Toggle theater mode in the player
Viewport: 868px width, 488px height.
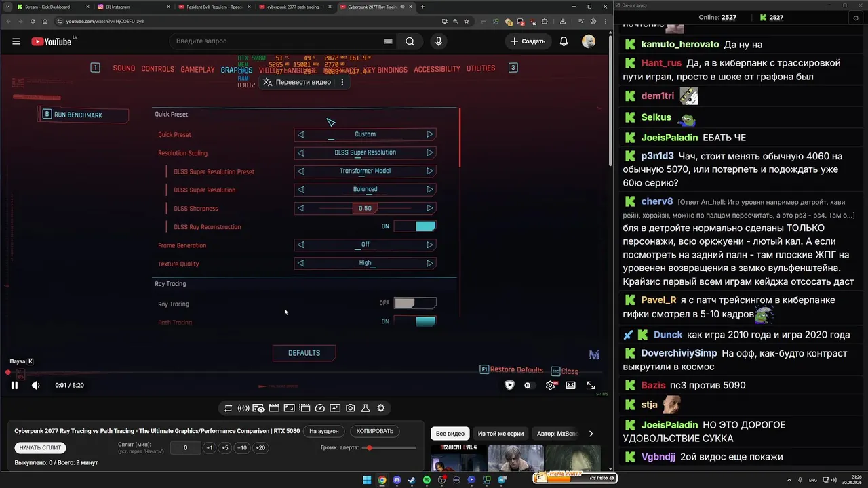pos(571,385)
